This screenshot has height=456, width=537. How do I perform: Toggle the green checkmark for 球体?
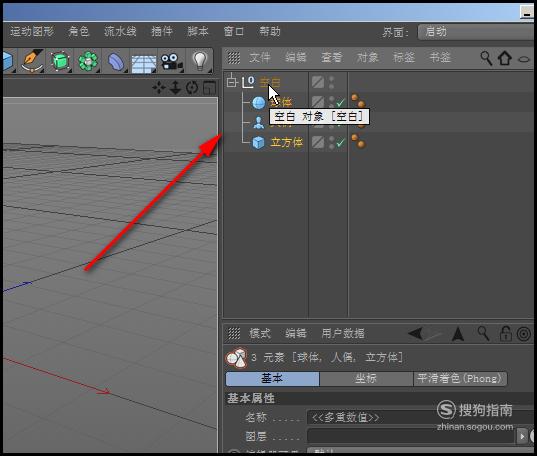340,102
